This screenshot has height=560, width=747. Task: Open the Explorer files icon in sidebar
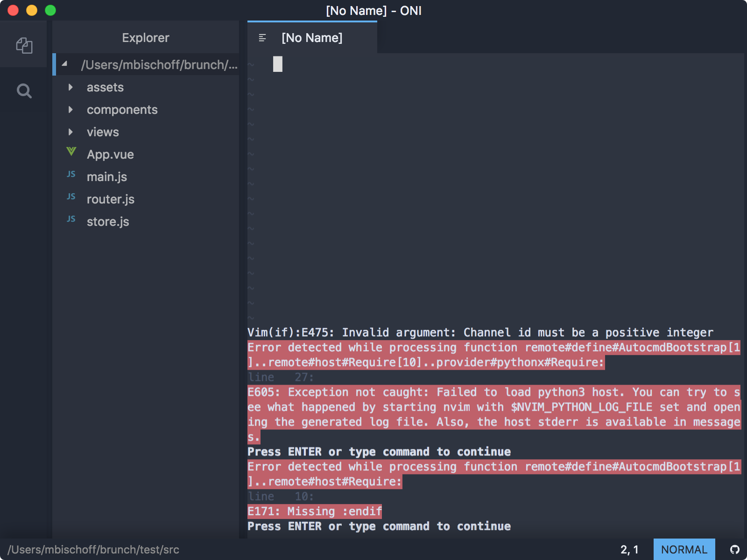24,45
